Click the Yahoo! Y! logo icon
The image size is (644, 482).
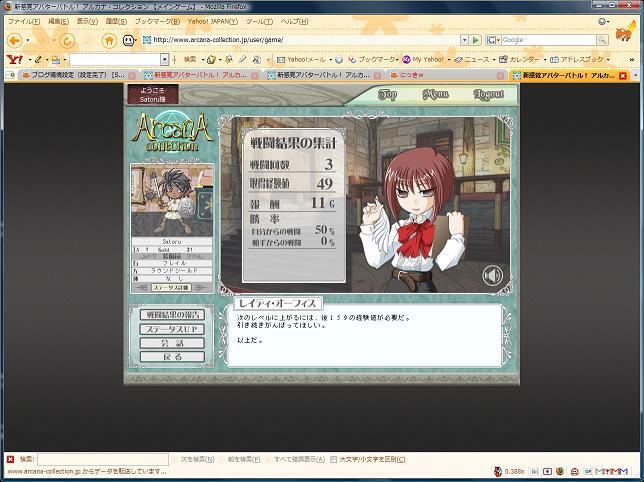coord(14,60)
